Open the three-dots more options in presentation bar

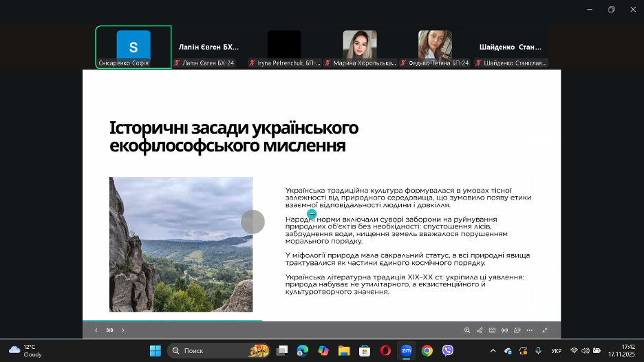[529, 330]
